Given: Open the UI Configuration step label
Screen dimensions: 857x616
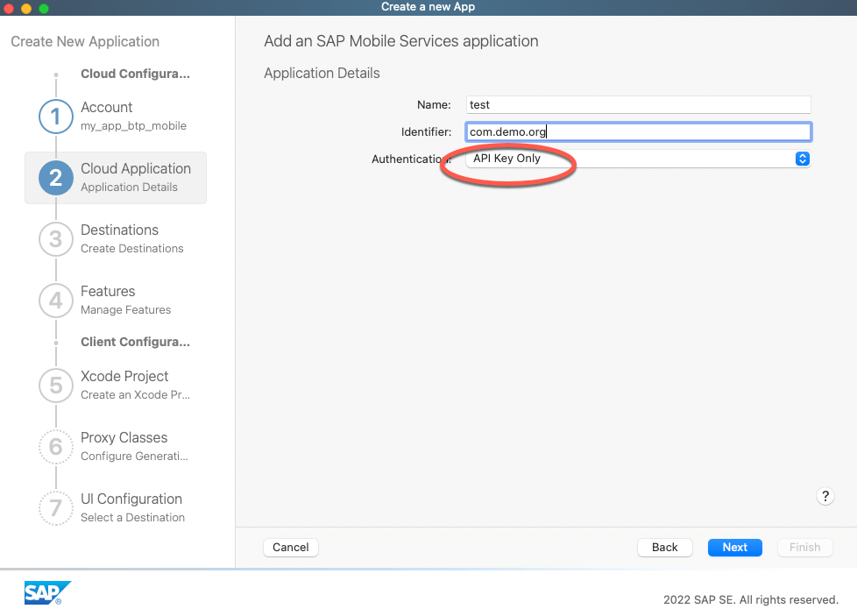Looking at the screenshot, I should [x=131, y=499].
